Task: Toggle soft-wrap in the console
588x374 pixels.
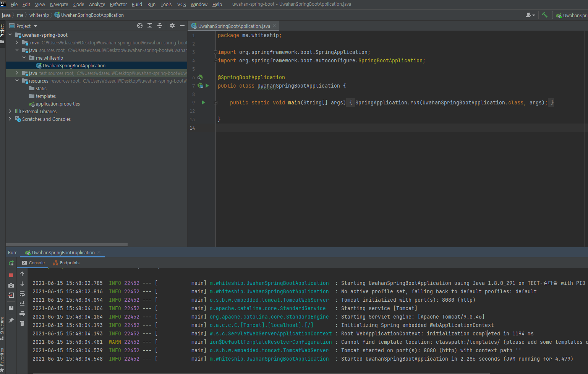Action: pyautogui.click(x=22, y=294)
